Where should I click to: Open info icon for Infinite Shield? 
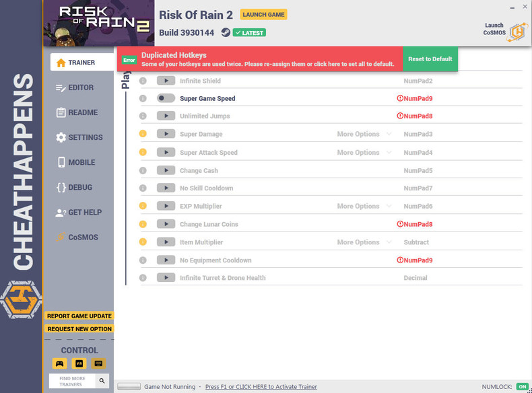tap(143, 81)
